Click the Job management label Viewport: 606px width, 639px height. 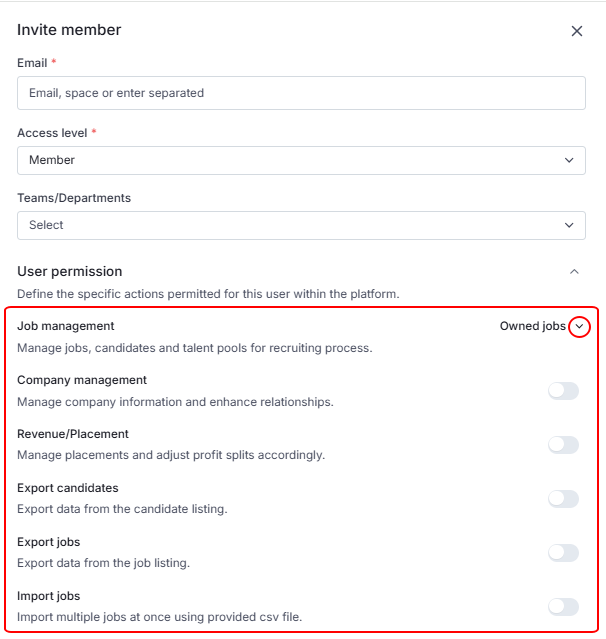click(66, 326)
